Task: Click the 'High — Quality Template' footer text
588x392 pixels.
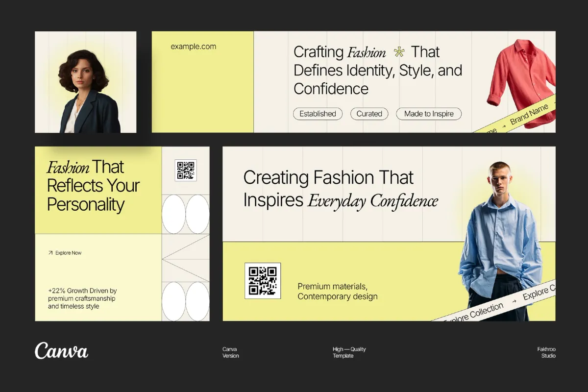Action: click(349, 352)
